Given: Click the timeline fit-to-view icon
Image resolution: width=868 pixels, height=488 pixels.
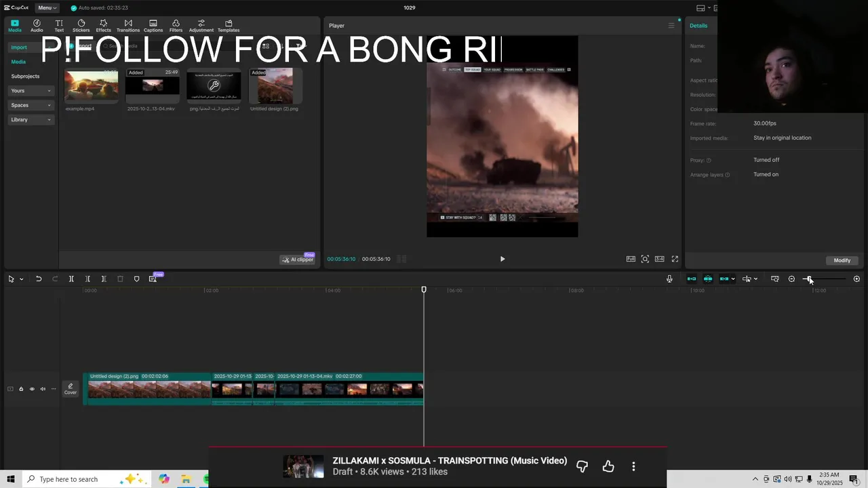Looking at the screenshot, I should tap(775, 279).
